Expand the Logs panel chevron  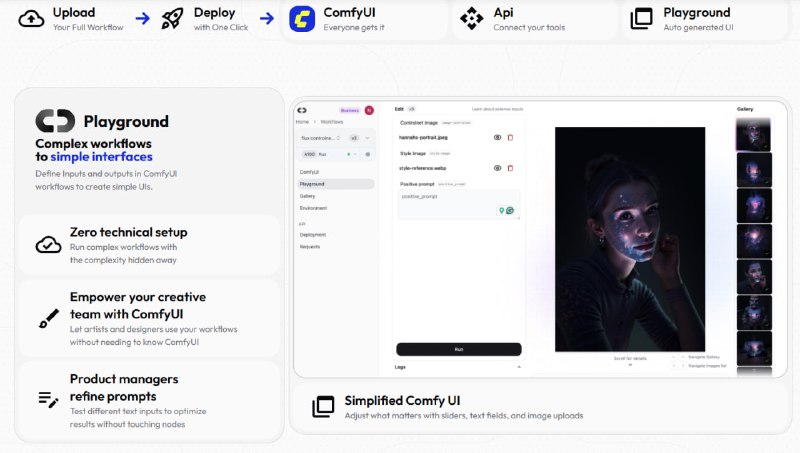(519, 367)
